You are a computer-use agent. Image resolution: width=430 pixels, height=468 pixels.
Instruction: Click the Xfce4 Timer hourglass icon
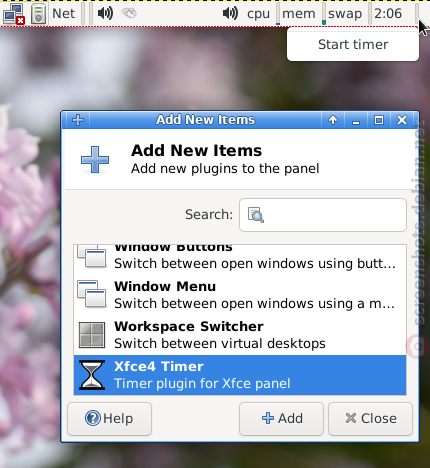92,375
